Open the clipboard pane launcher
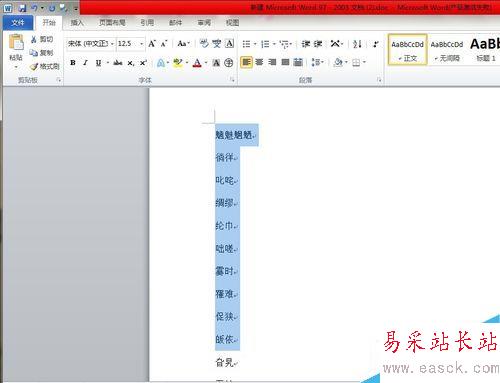Screen dimensions: 500x383 (59, 80)
